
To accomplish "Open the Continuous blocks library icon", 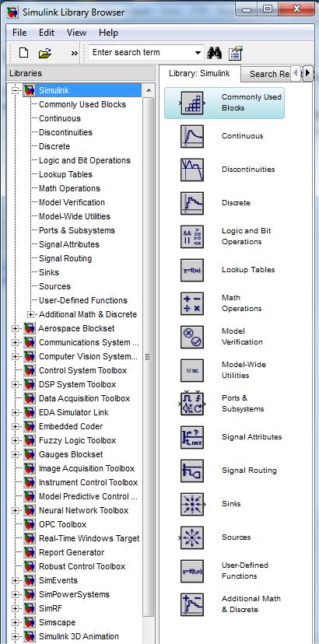I will [x=192, y=136].
